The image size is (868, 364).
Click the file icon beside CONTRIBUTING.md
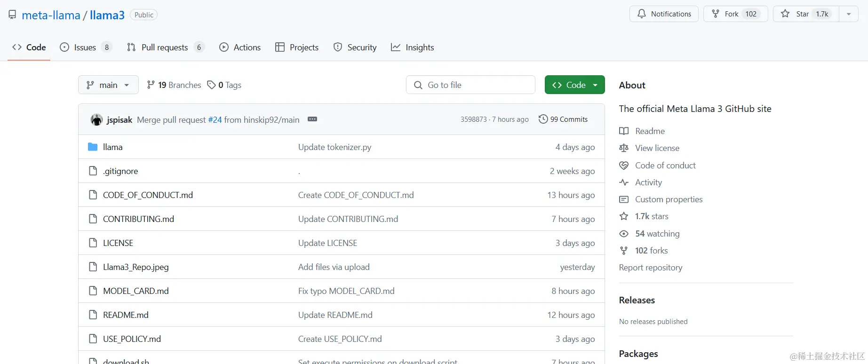point(93,219)
